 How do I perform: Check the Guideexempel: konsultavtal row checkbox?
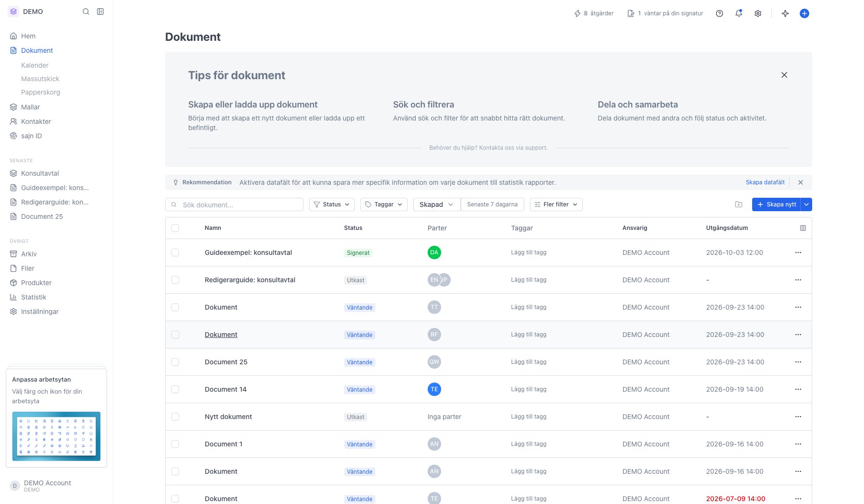click(x=175, y=252)
